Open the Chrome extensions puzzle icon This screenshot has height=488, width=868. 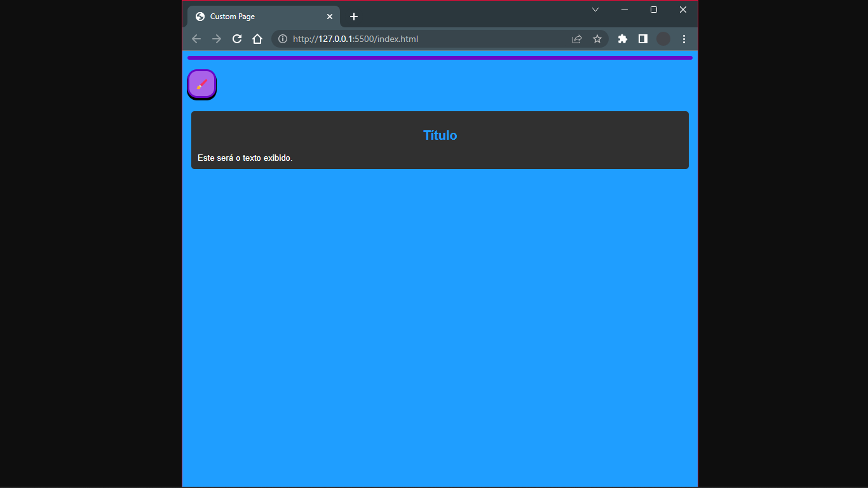622,39
